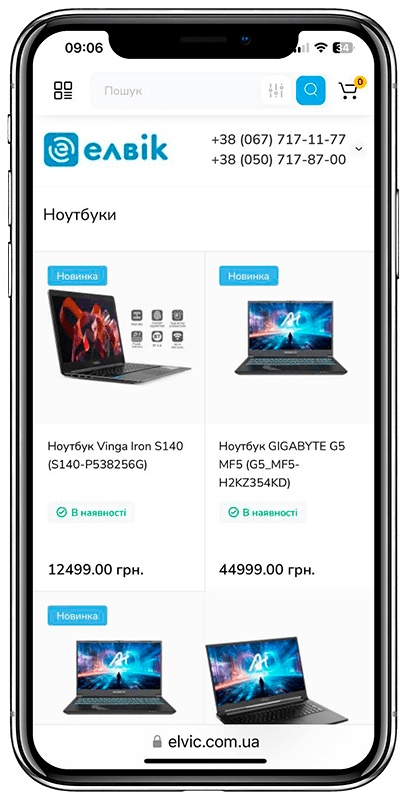Image resolution: width=407 pixels, height=800 pixels.
Task: Click the Vinga Iron S140 laptop image
Action: pos(119,337)
